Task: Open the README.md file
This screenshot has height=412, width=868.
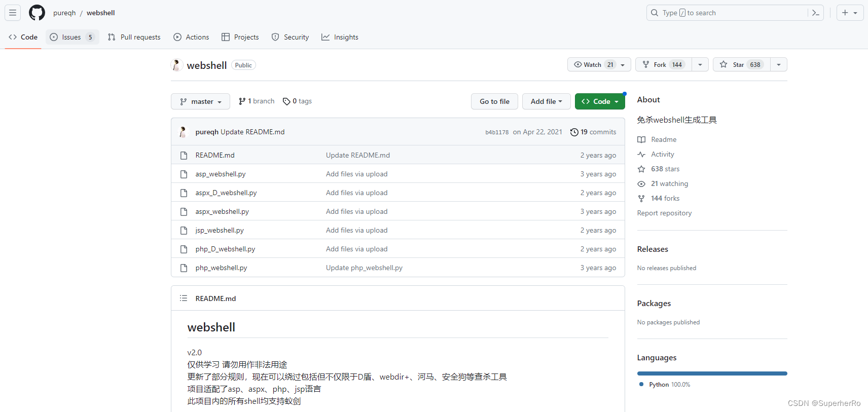Action: pyautogui.click(x=215, y=155)
